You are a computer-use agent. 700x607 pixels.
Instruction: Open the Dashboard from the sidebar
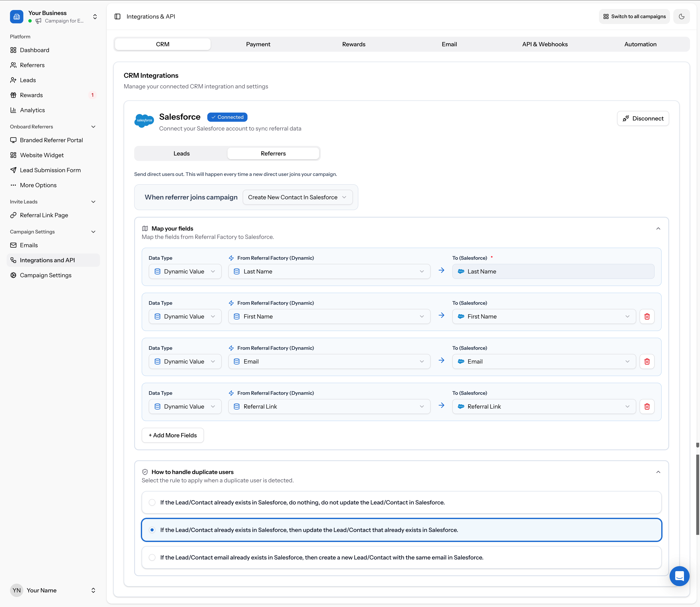[34, 50]
